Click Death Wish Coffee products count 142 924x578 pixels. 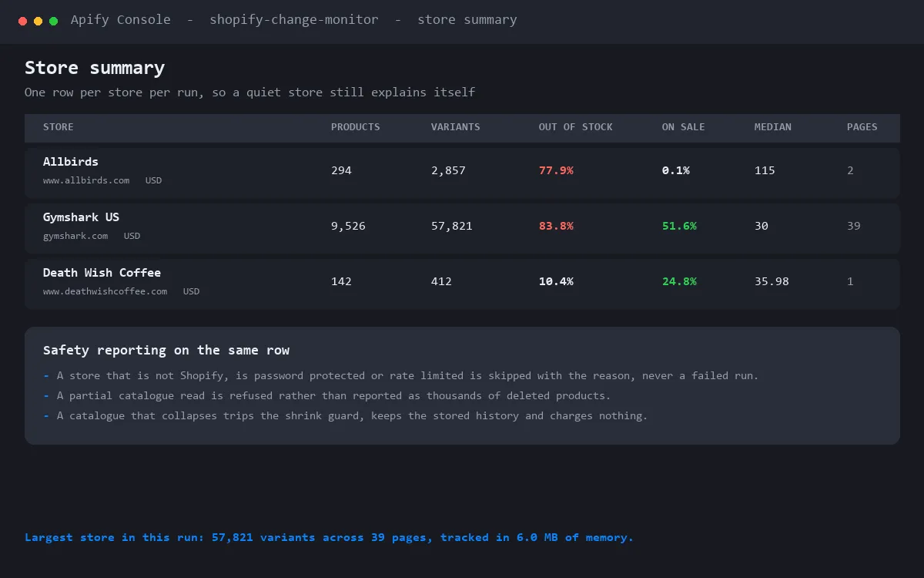pyautogui.click(x=341, y=281)
